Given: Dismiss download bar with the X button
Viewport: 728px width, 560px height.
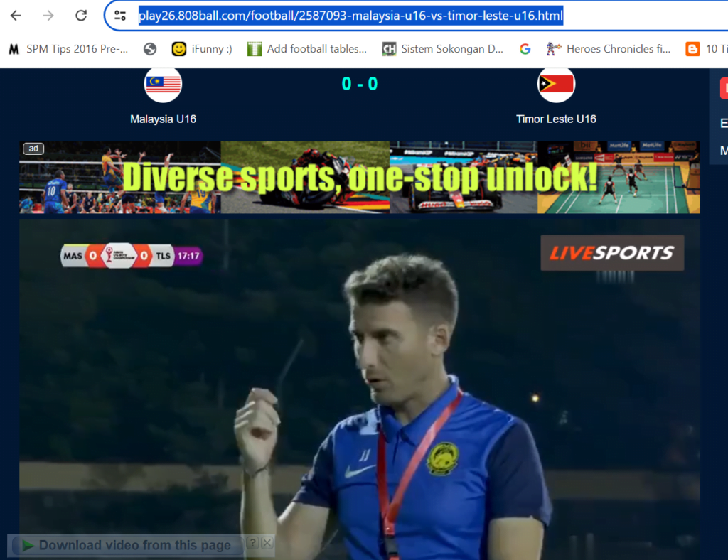Looking at the screenshot, I should point(267,542).
